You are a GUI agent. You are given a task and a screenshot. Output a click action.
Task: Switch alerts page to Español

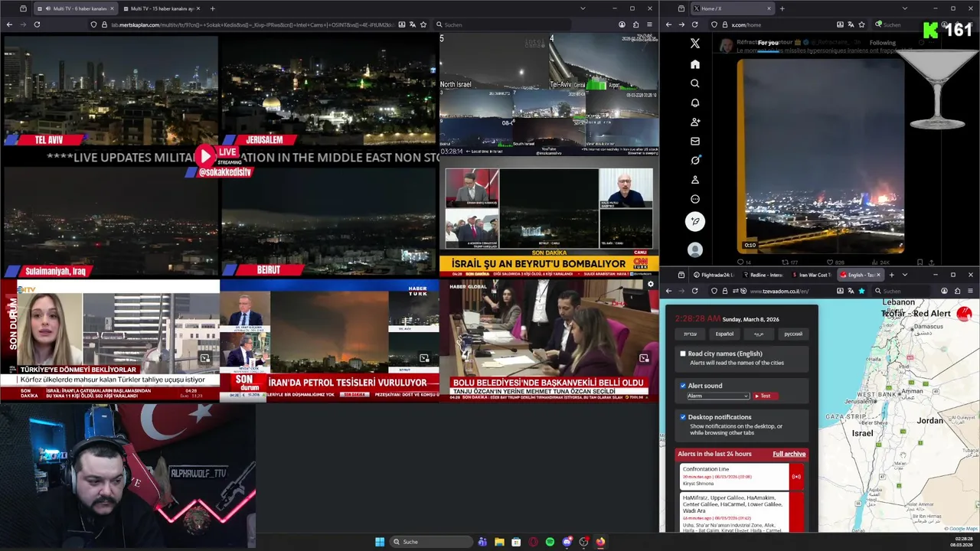click(724, 334)
